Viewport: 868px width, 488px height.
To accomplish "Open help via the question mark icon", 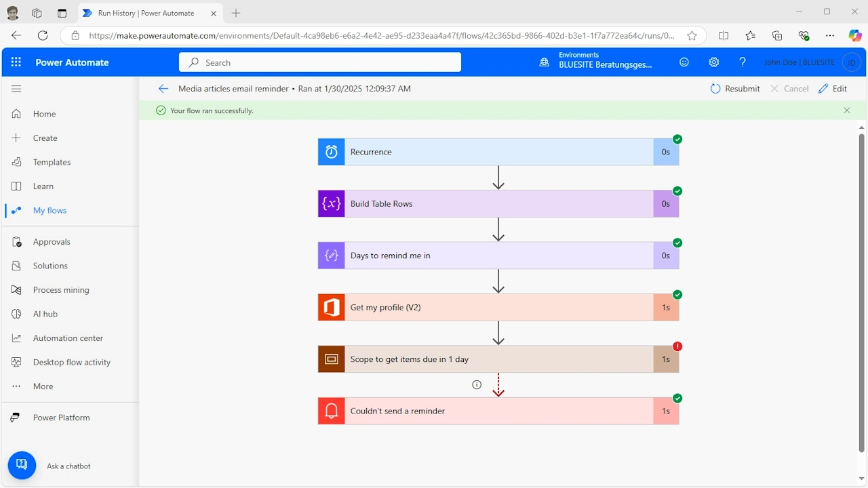I will [x=743, y=62].
